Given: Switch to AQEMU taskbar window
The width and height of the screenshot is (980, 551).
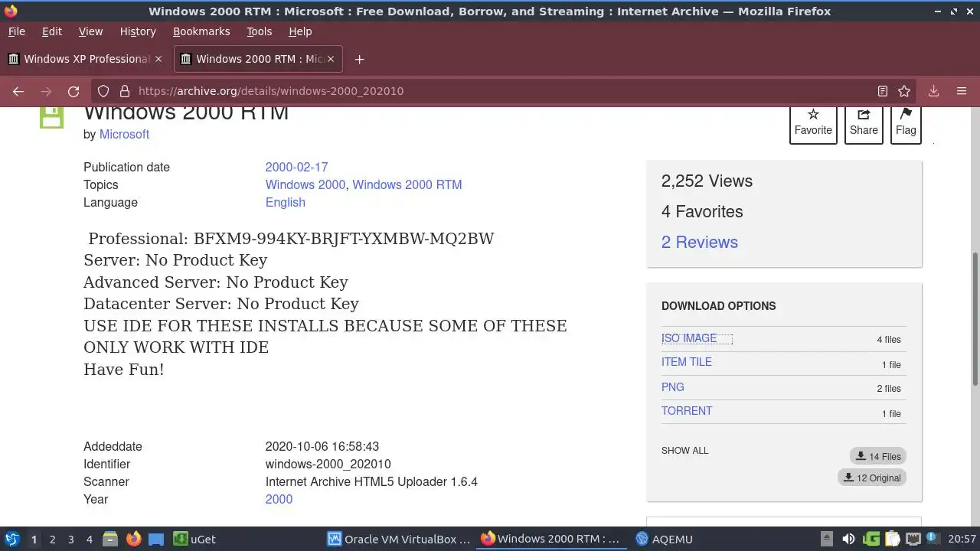Looking at the screenshot, I should (665, 540).
